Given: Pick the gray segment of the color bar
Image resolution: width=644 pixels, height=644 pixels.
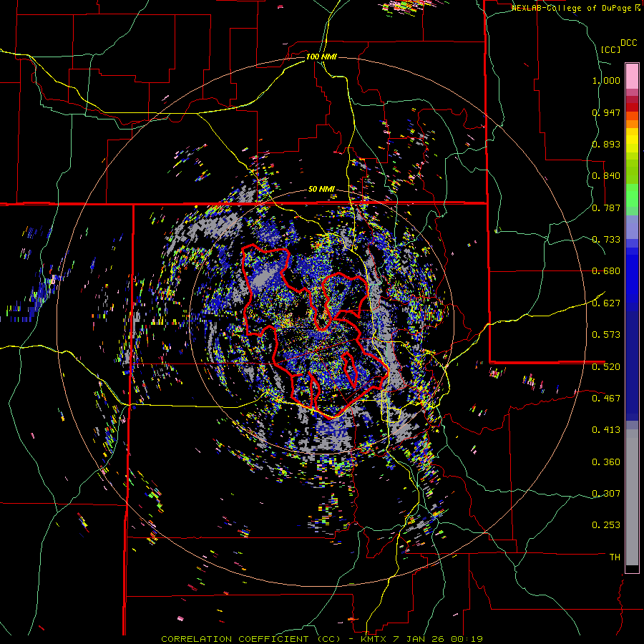Looking at the screenshot, I should click(632, 497).
